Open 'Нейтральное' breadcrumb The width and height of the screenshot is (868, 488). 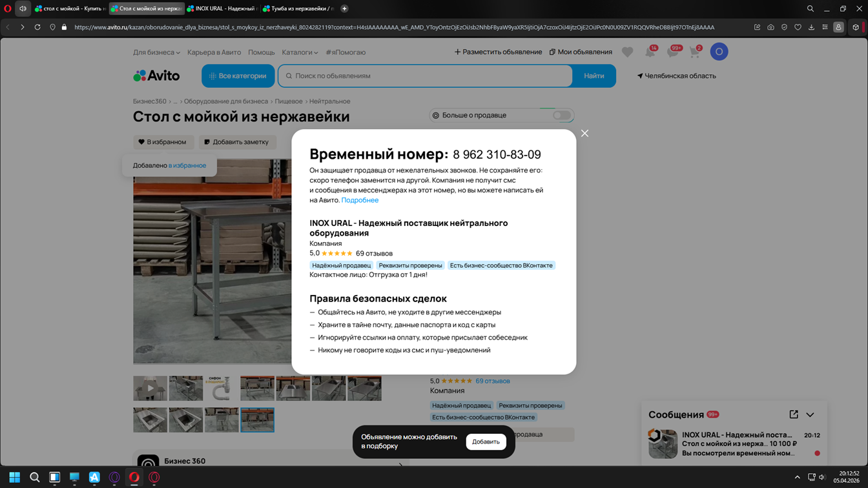[x=329, y=101]
